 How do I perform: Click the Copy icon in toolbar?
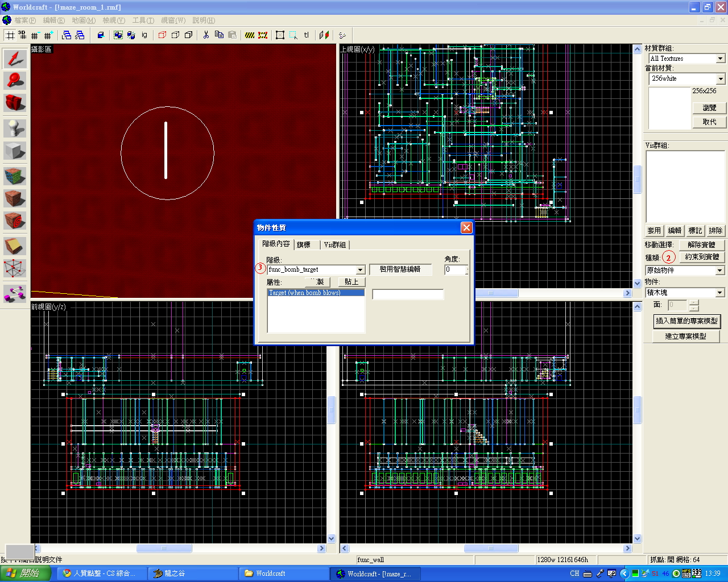[x=219, y=35]
